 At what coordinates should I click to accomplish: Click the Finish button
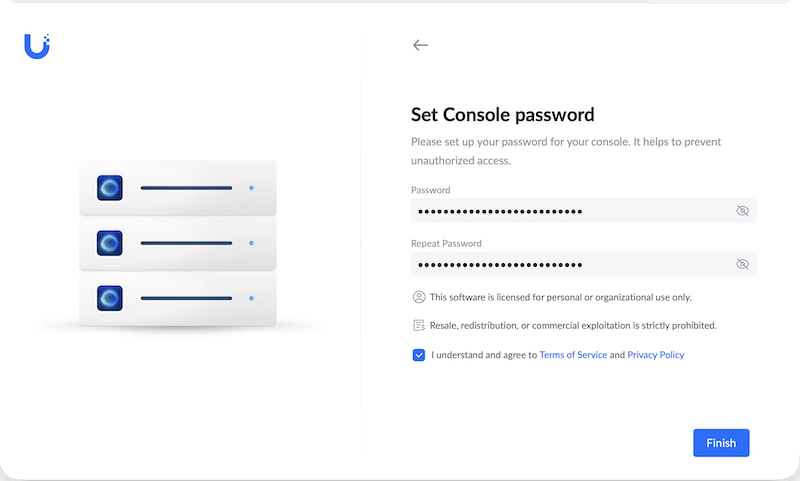point(721,443)
